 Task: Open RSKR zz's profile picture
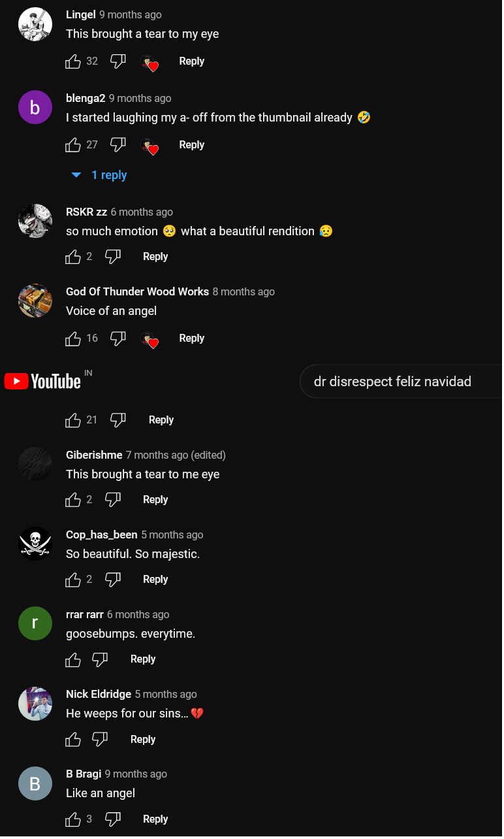pos(35,221)
